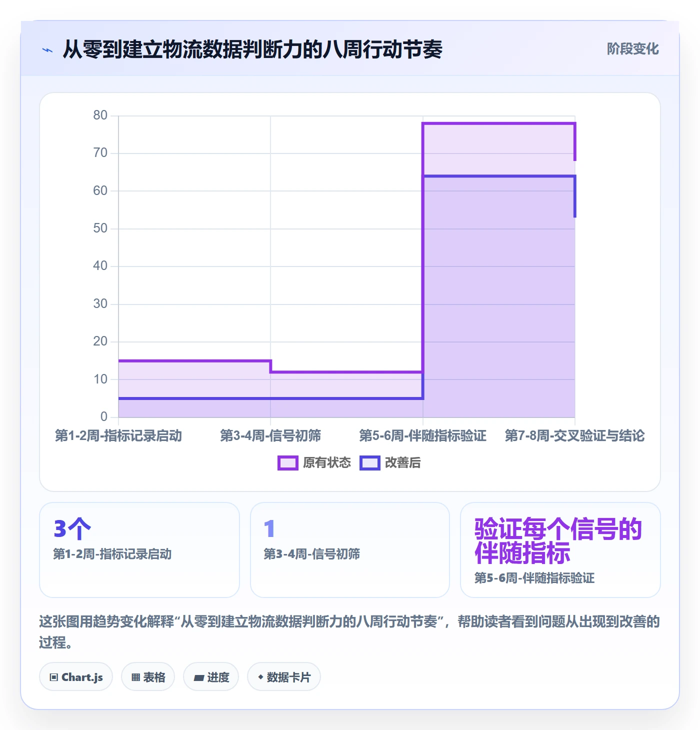Select the 表格 tag
The height and width of the screenshot is (730, 700).
pos(148,677)
